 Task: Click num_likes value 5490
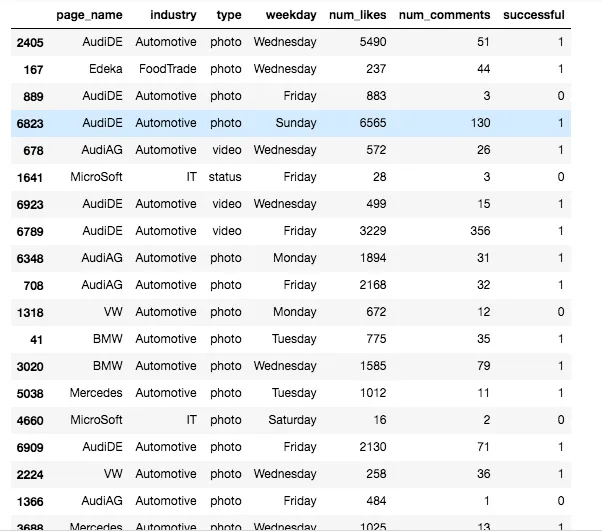pos(373,41)
